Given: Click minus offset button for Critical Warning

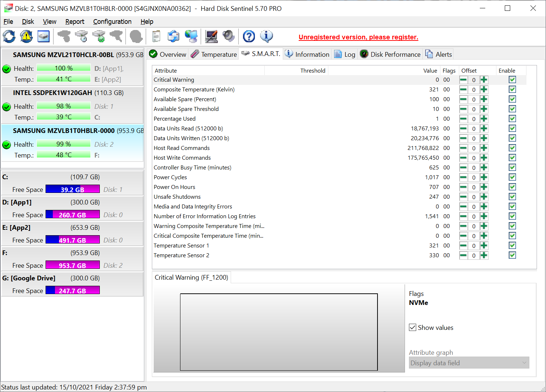Looking at the screenshot, I should (x=463, y=80).
